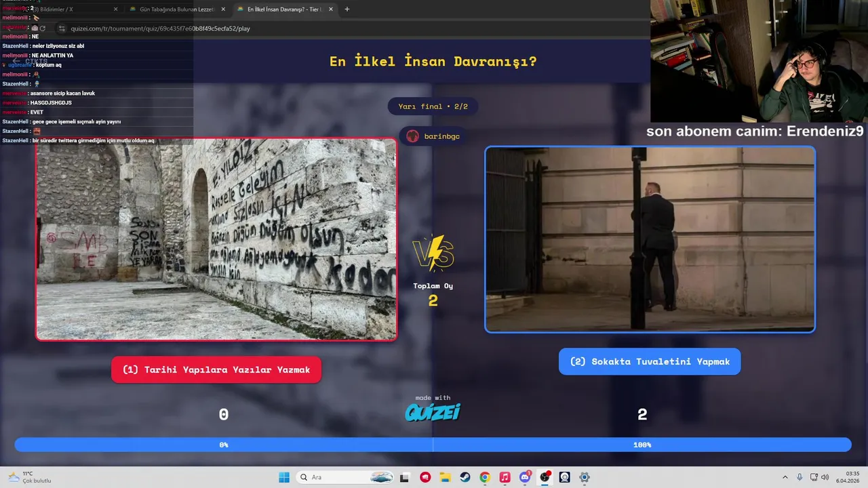Vote '(1) Tarihi Yapılara Yazılar Yazmak'
868x488 pixels.
pyautogui.click(x=216, y=370)
